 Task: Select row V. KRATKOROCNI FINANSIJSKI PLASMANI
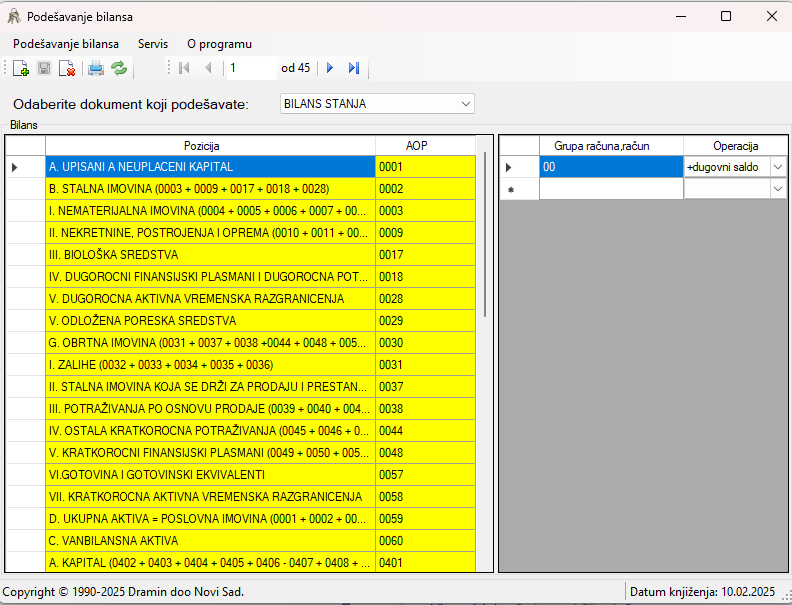point(210,452)
